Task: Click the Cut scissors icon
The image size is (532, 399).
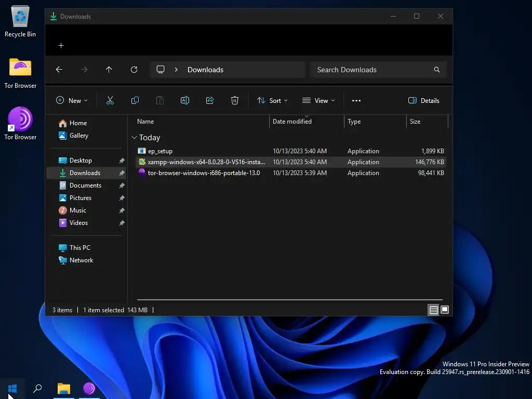Action: tap(110, 100)
